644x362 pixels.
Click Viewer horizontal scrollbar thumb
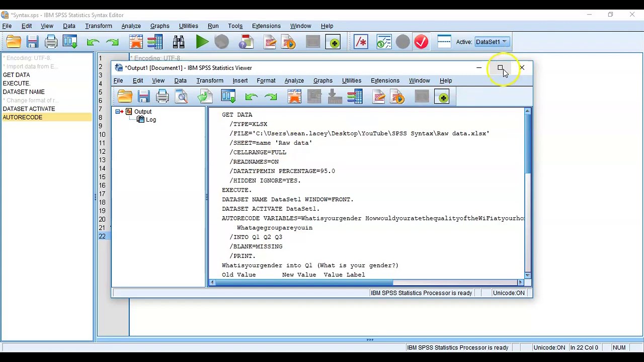[x=304, y=283]
